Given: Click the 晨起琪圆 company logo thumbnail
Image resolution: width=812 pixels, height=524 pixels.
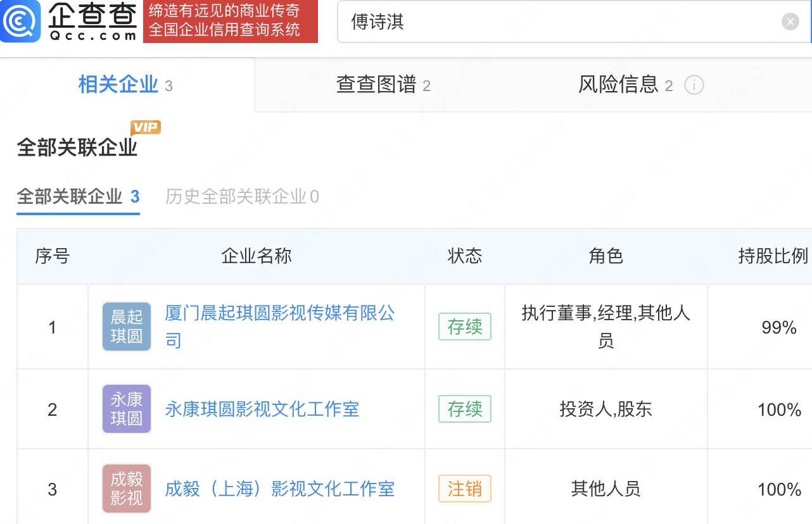Looking at the screenshot, I should tap(127, 327).
